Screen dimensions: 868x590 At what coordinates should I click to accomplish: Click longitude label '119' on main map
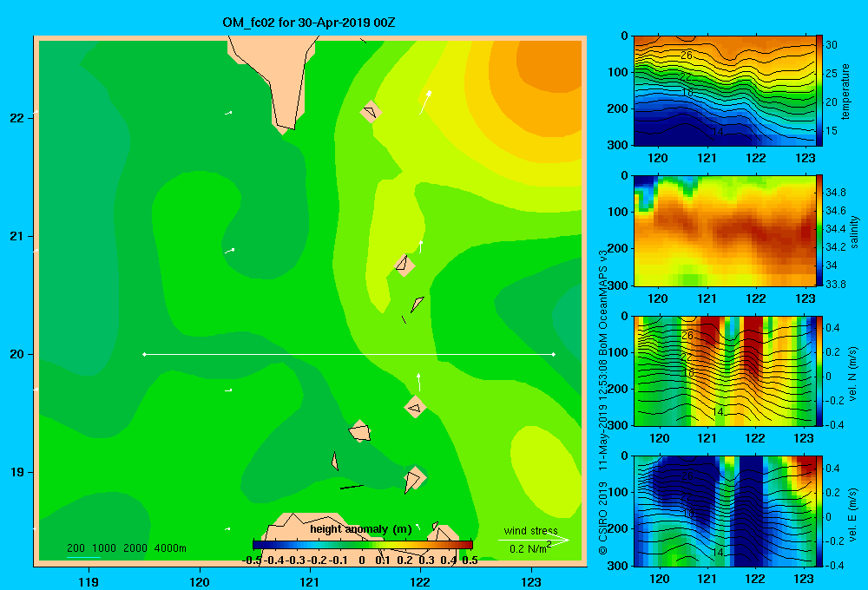click(89, 582)
